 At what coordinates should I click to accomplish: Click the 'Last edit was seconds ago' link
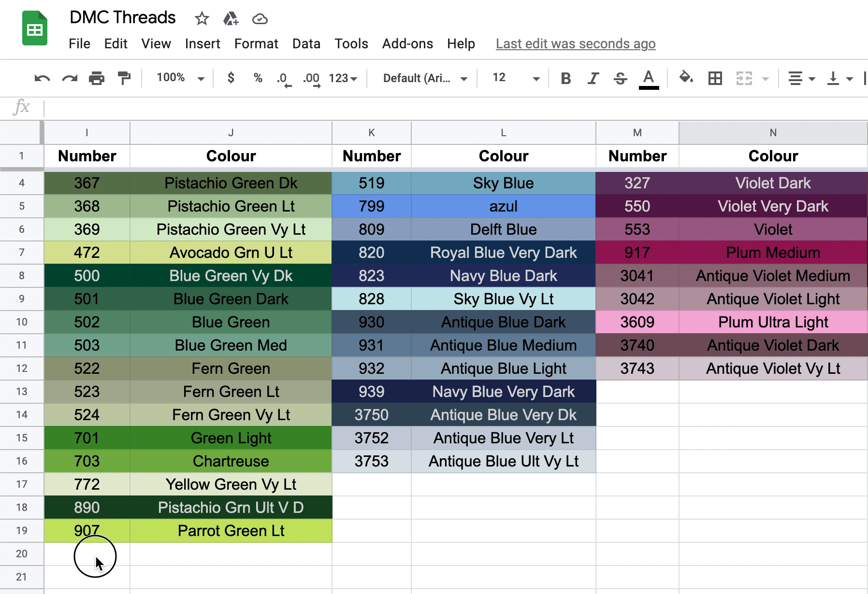576,43
